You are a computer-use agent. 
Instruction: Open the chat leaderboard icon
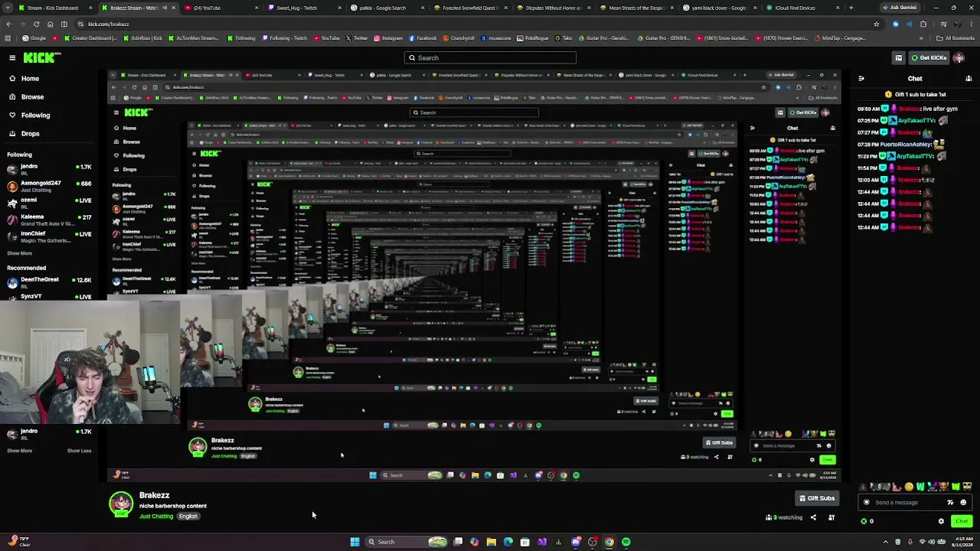969,78
